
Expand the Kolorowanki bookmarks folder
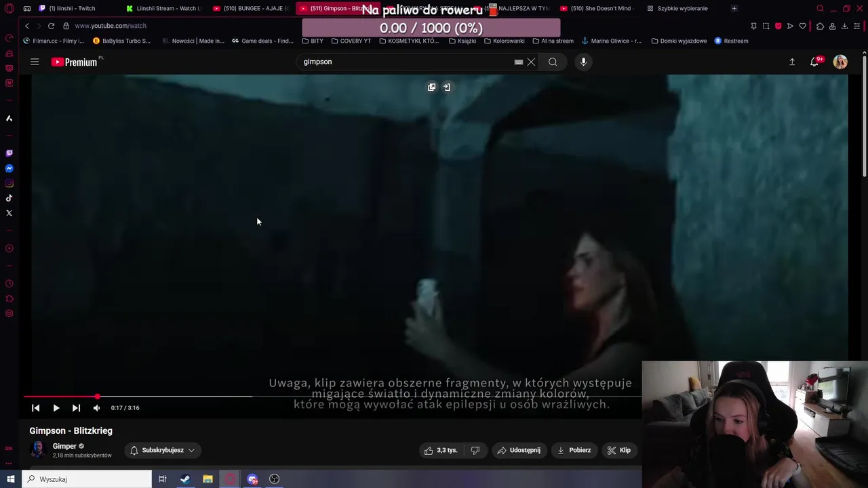[x=505, y=41]
